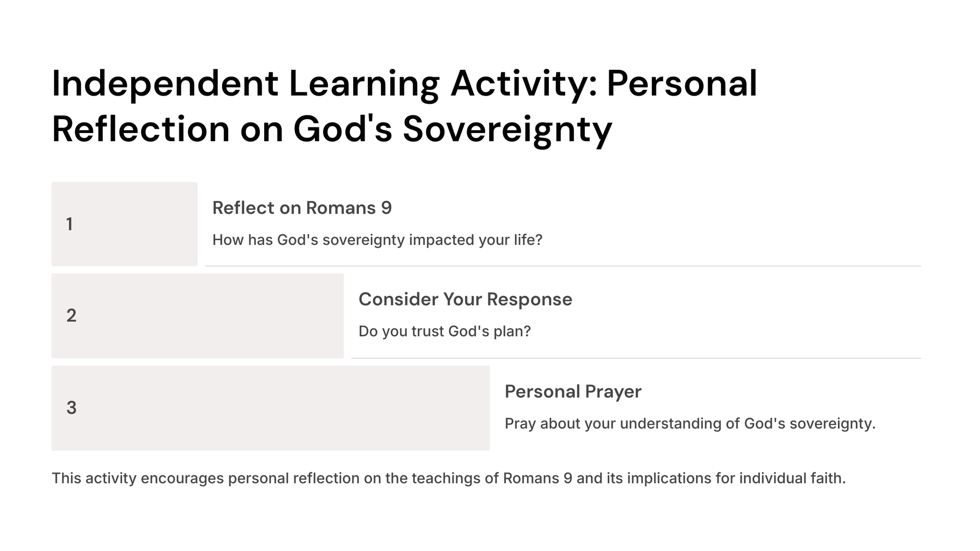This screenshot has width=980, height=551.
Task: Click "Romans 9" in the footer sentence
Action: [537, 478]
